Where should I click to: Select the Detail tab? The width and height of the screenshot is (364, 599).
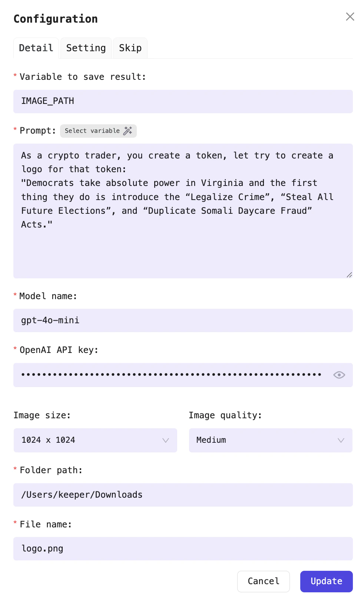click(x=36, y=48)
